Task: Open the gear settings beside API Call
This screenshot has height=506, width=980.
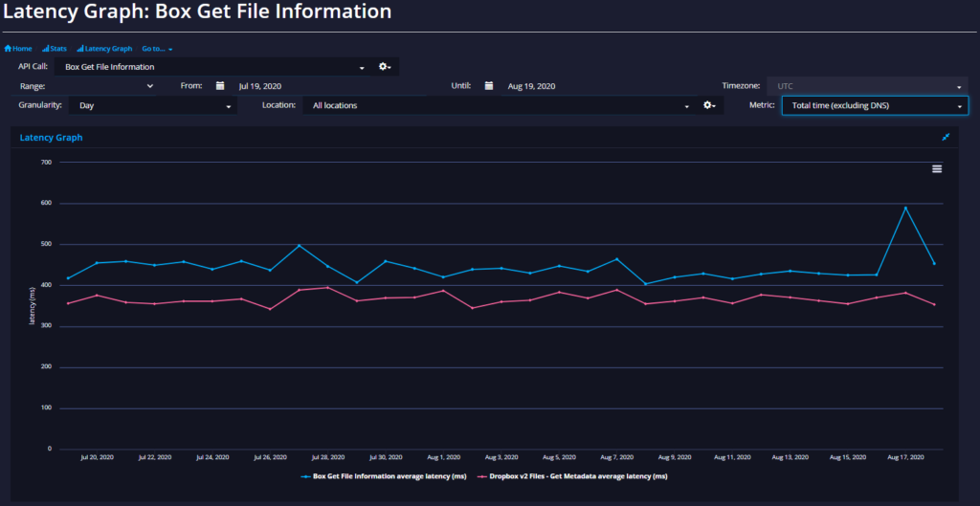Action: click(x=385, y=67)
